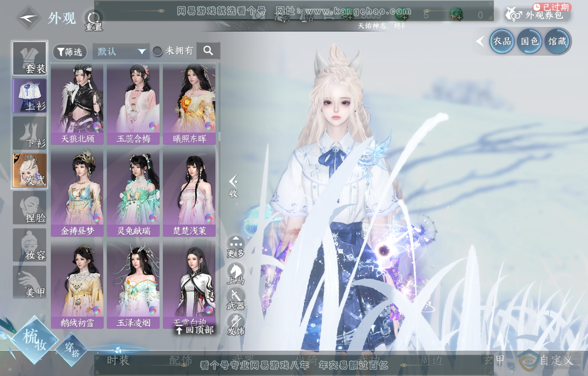Select the 天狼北顾 outfit thumbnail
588x376 pixels.
click(x=77, y=104)
